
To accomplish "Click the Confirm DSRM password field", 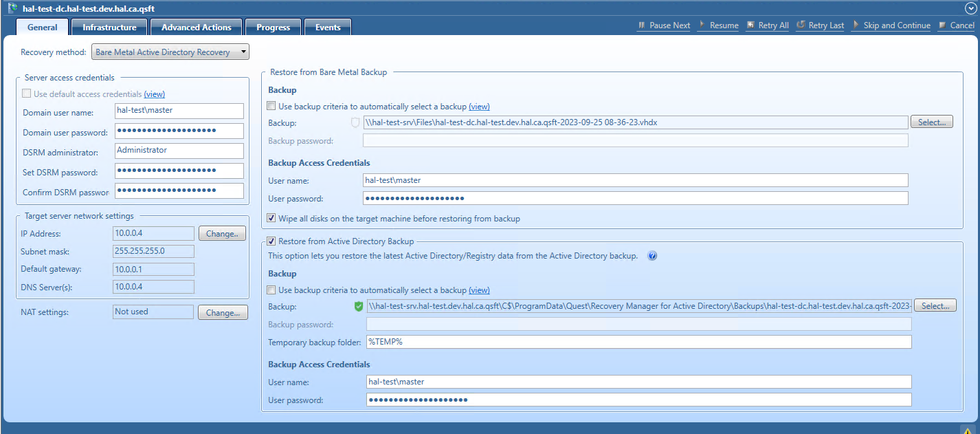I will [x=179, y=191].
